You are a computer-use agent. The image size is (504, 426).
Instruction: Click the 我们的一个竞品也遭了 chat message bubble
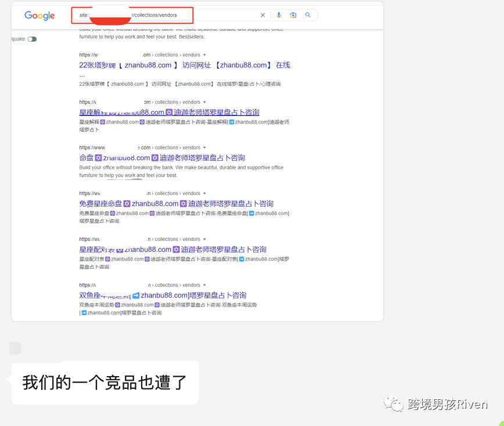[x=105, y=382]
